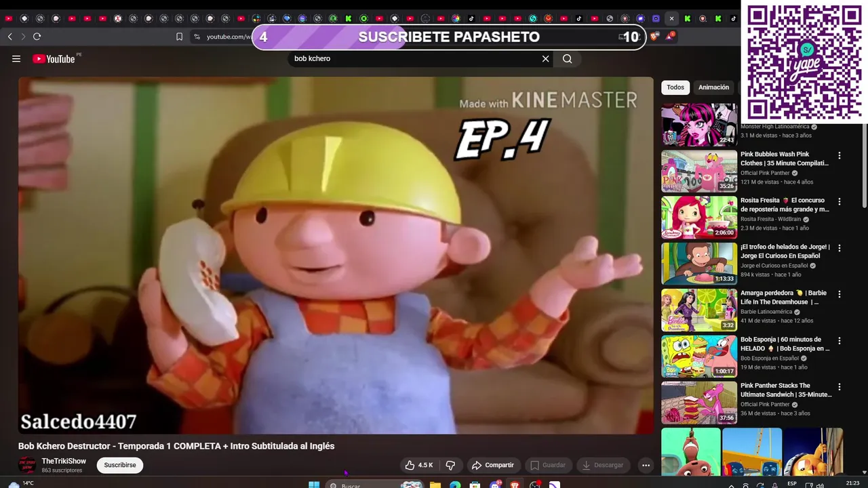Open options menu for Pink Panther Stacks video
This screenshot has height=488, width=868.
coord(839,387)
